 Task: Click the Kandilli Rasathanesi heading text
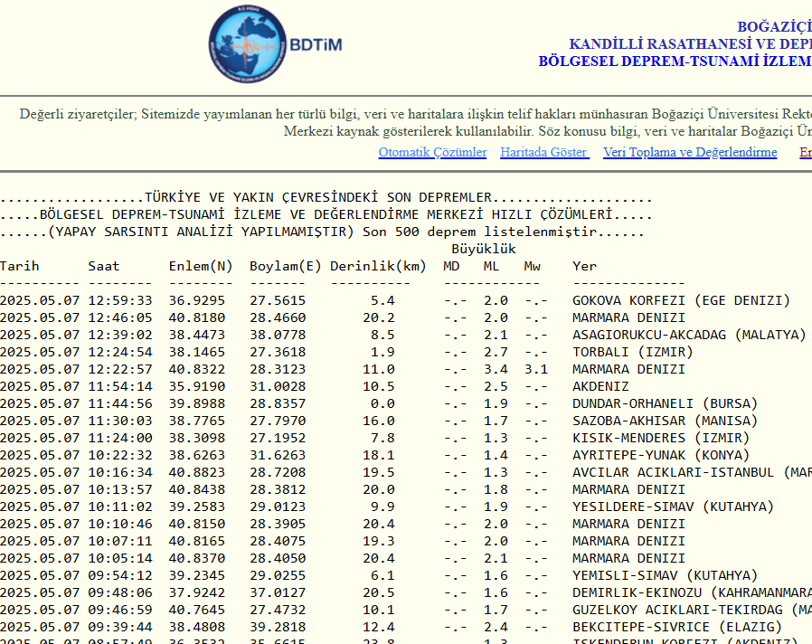[690, 44]
